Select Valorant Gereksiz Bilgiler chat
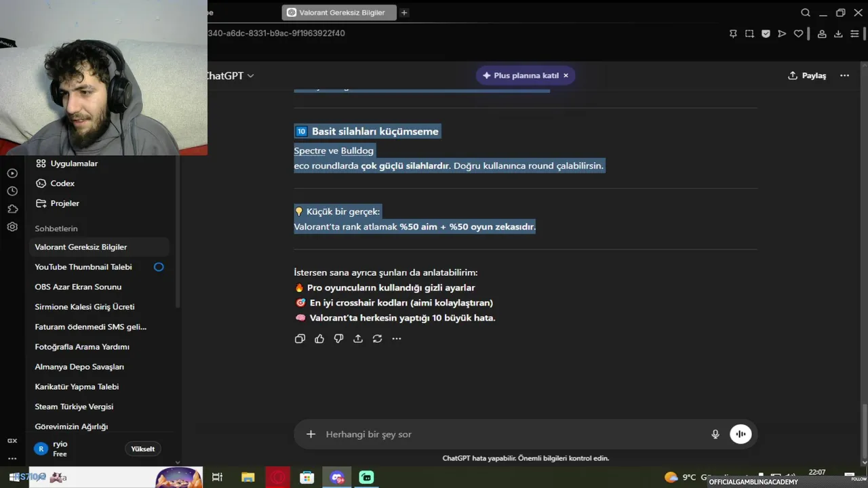 (99, 247)
